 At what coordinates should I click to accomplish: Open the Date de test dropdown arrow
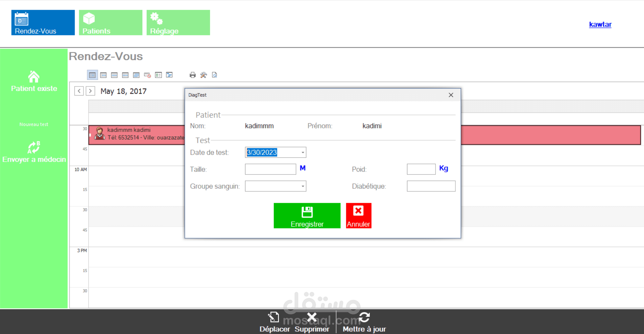point(303,152)
